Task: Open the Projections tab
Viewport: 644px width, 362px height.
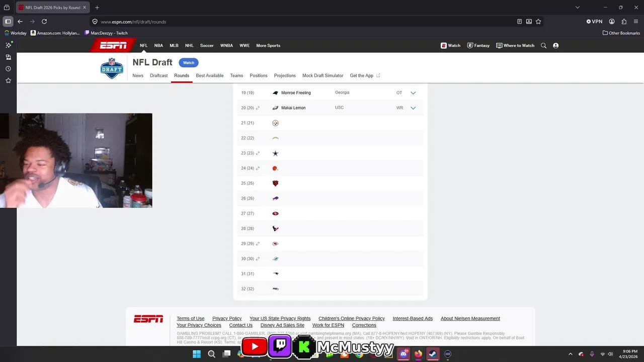Action: pos(285,75)
